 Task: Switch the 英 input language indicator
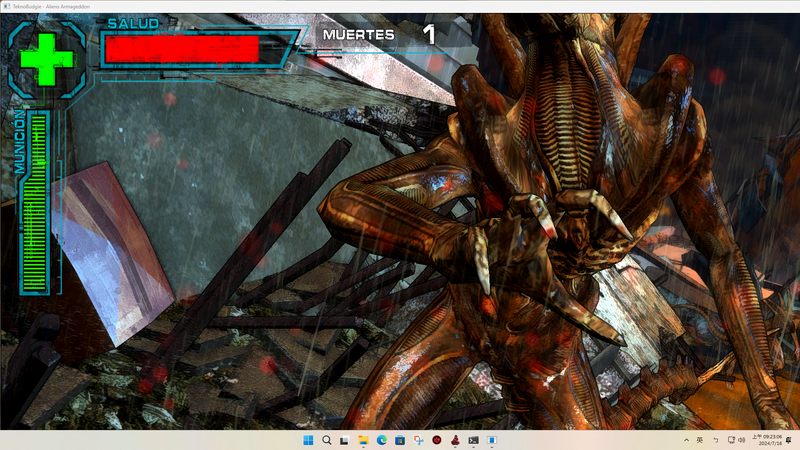click(699, 440)
